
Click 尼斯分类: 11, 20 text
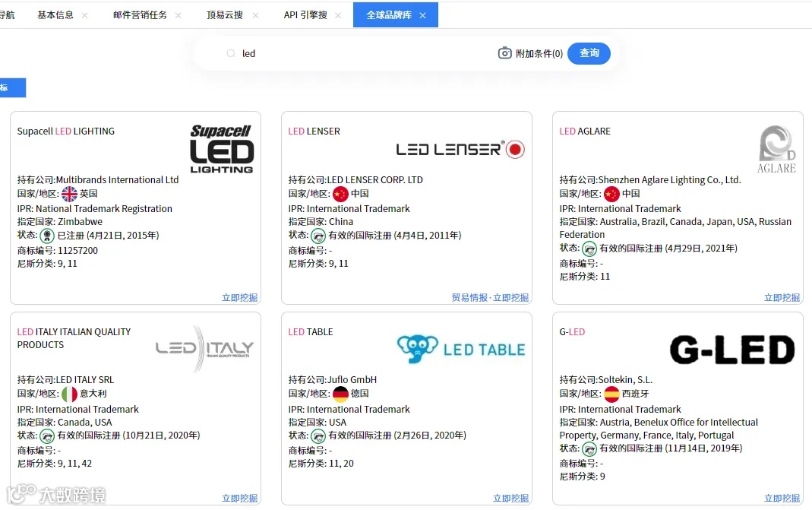pyautogui.click(x=321, y=464)
